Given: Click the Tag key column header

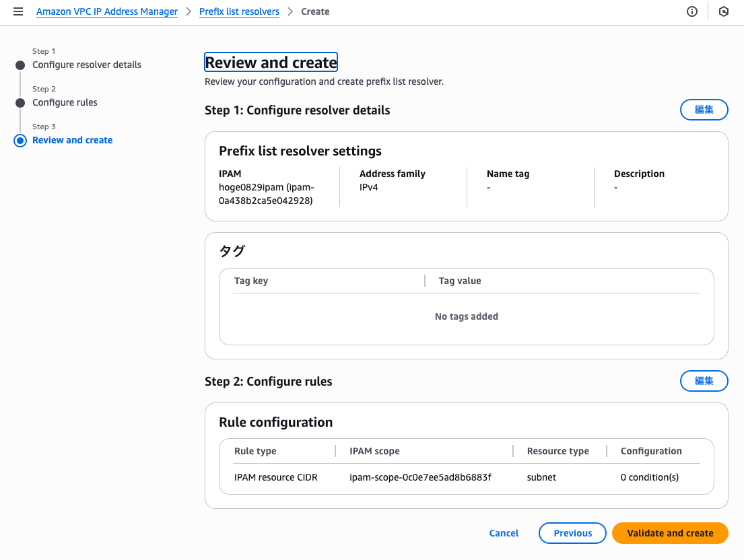Looking at the screenshot, I should (251, 281).
